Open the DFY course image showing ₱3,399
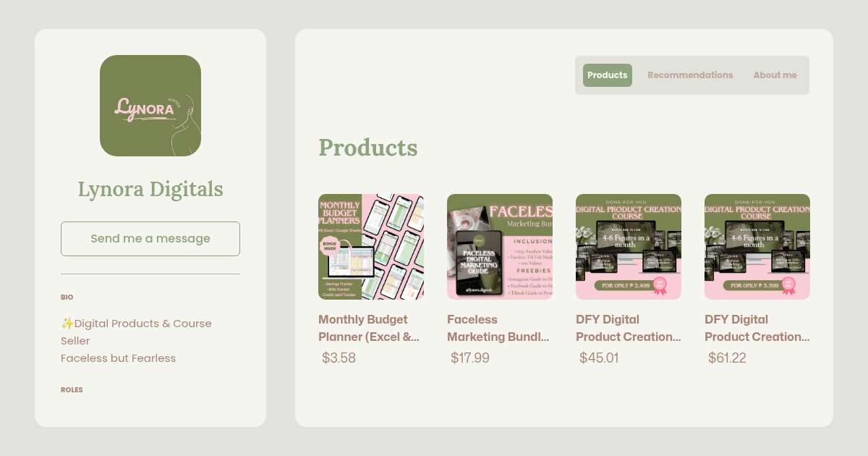 coord(757,247)
